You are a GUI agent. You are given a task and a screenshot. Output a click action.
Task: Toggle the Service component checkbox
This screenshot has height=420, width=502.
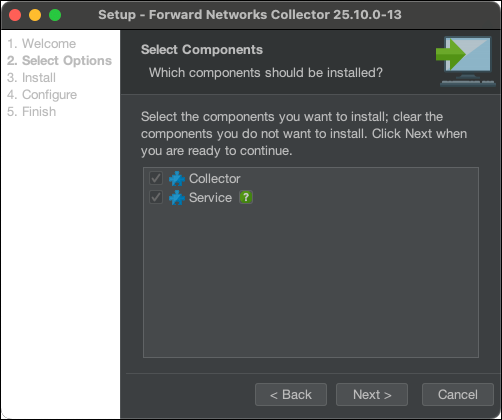[156, 197]
